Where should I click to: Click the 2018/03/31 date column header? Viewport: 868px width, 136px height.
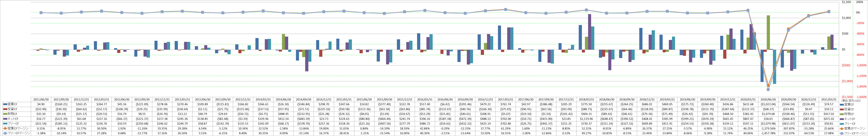tap(586, 100)
